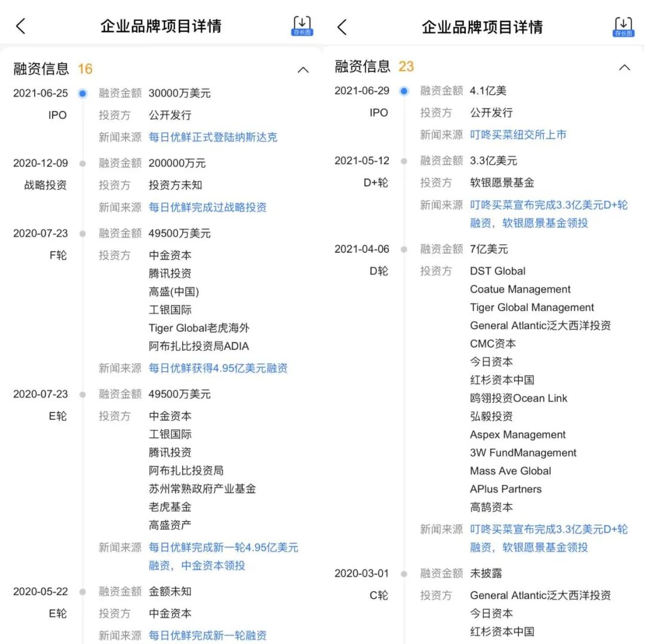
Task: Select the timeline dot for 2021-04-06 D轮
Action: tap(404, 249)
